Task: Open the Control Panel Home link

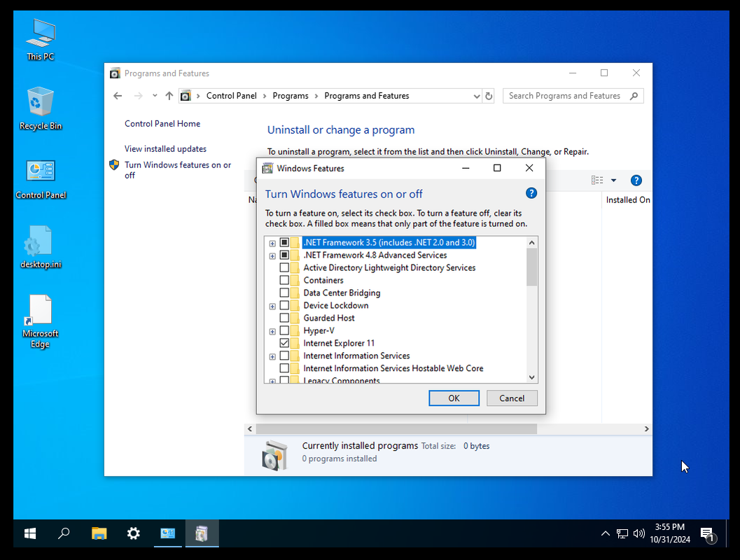Action: pyautogui.click(x=162, y=124)
